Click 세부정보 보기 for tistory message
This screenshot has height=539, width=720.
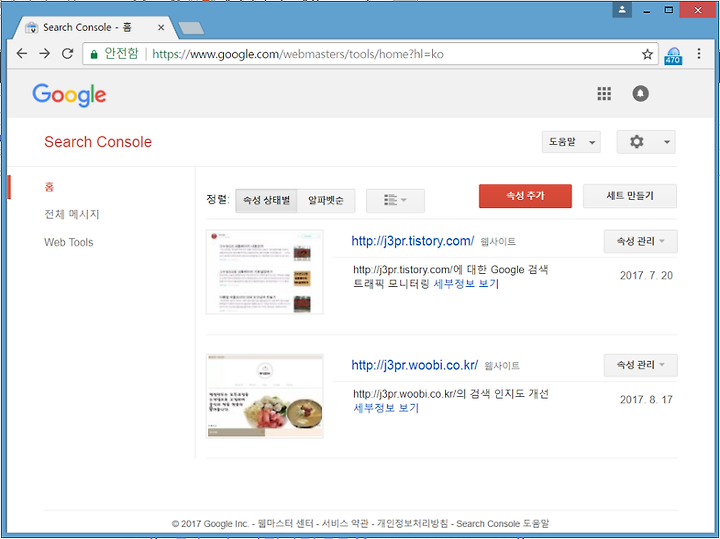tap(466, 284)
